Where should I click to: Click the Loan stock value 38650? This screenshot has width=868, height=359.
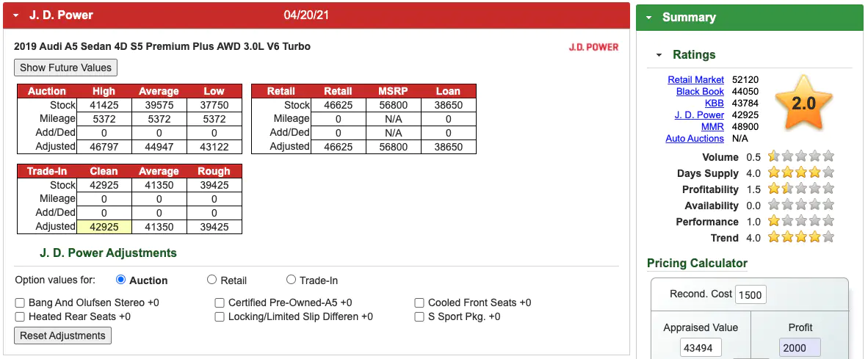(449, 105)
